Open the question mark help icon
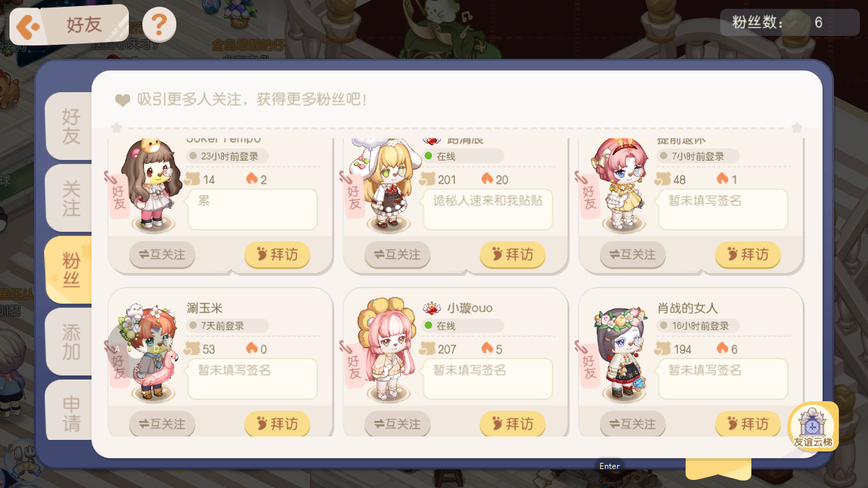This screenshot has width=868, height=488. (x=159, y=25)
